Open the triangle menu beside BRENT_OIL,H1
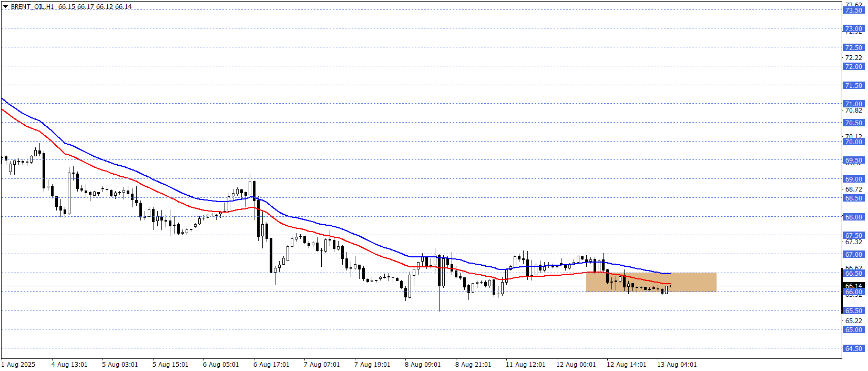The image size is (868, 371). pos(5,7)
